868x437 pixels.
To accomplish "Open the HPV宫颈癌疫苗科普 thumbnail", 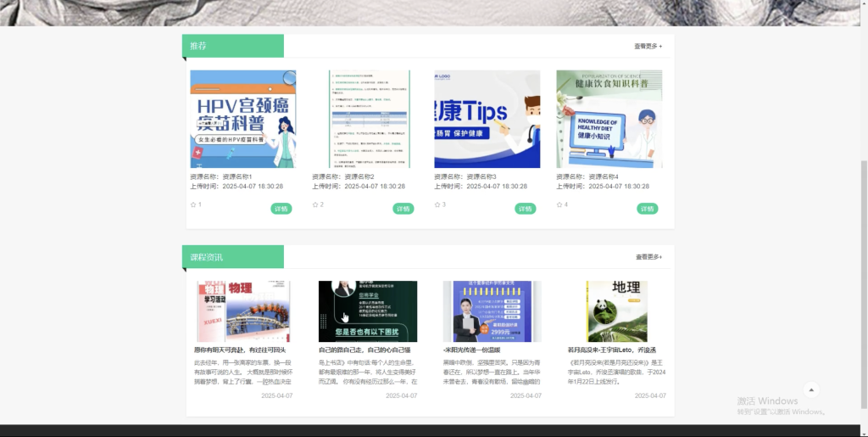I will pyautogui.click(x=243, y=119).
